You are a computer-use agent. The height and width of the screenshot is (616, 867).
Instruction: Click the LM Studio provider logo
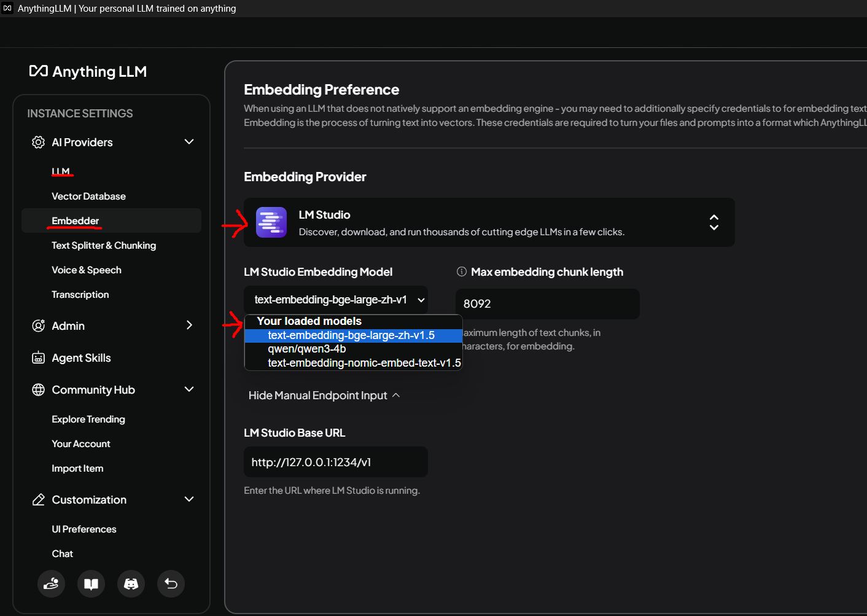pos(271,222)
